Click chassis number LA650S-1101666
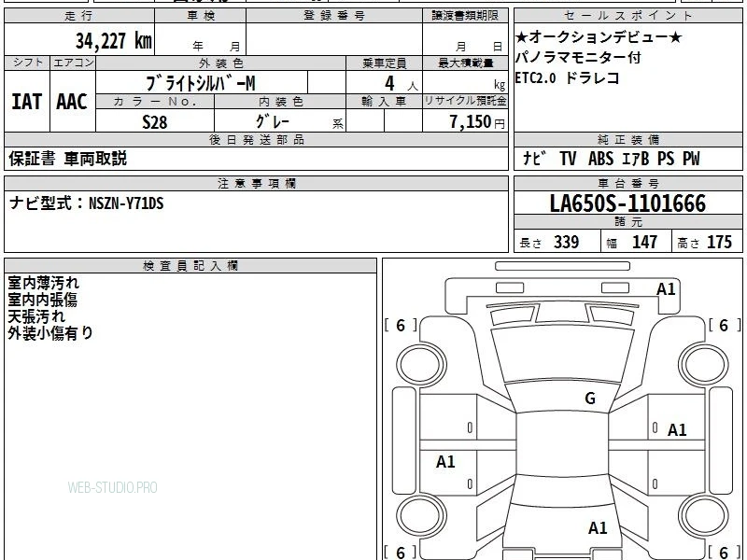This screenshot has height=560, width=747. 627,203
